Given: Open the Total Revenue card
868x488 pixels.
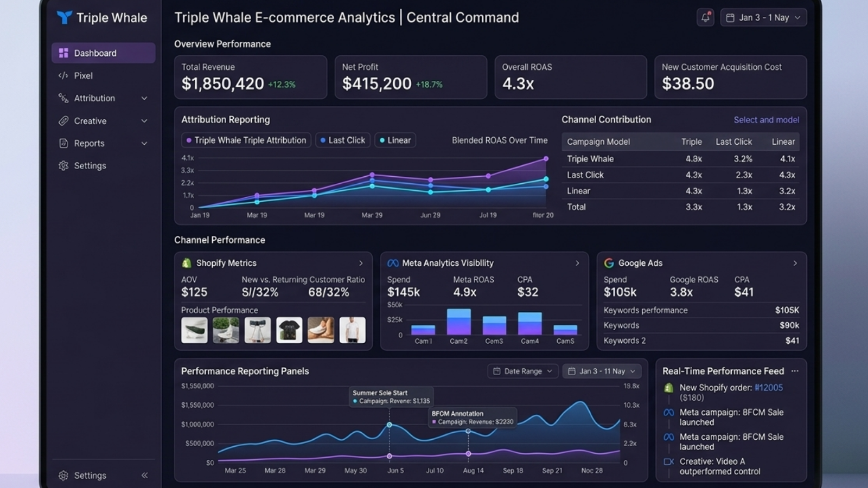Looking at the screenshot, I should (251, 77).
